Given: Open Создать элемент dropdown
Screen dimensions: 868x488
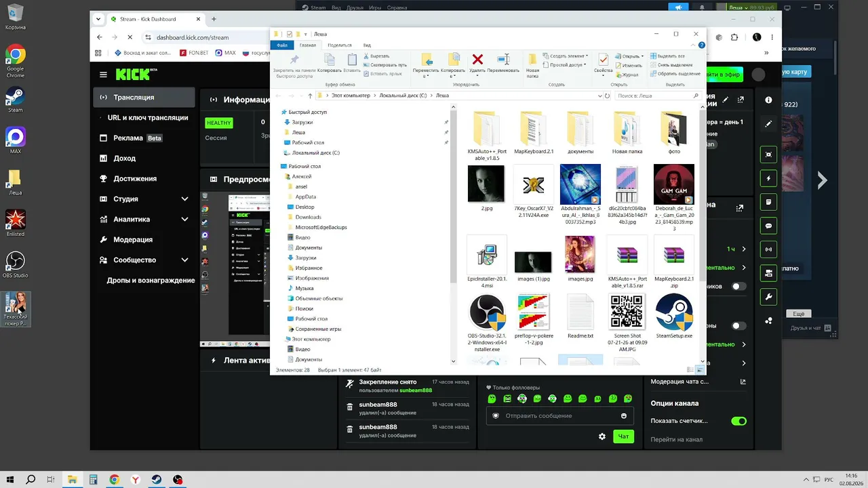Looking at the screenshot, I should pos(566,56).
